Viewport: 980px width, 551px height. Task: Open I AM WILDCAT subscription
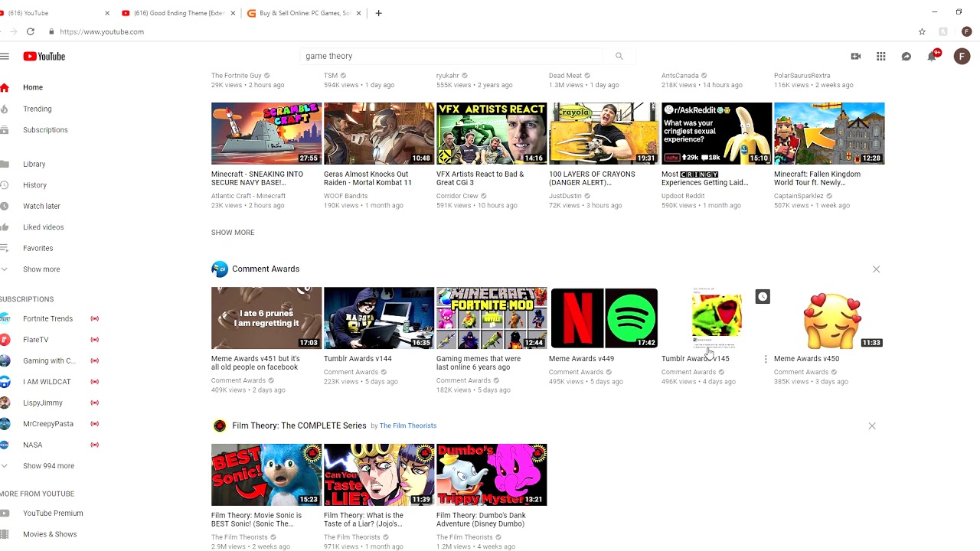click(47, 382)
